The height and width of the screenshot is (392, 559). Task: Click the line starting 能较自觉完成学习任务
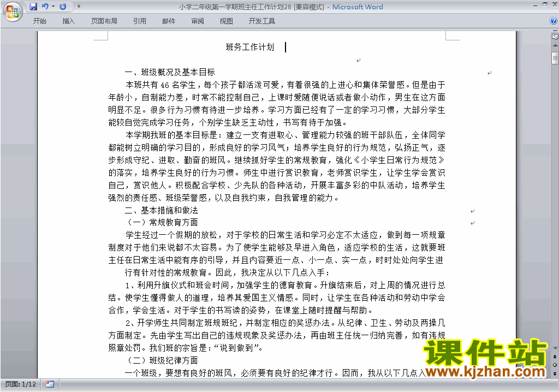tap(228, 123)
